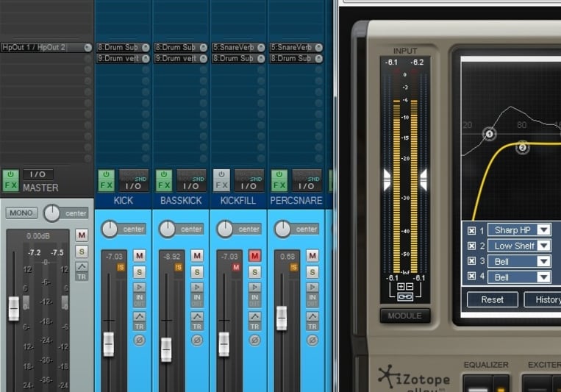This screenshot has height=392, width=561.
Task: Solo the MASTER track
Action: pyautogui.click(x=82, y=252)
